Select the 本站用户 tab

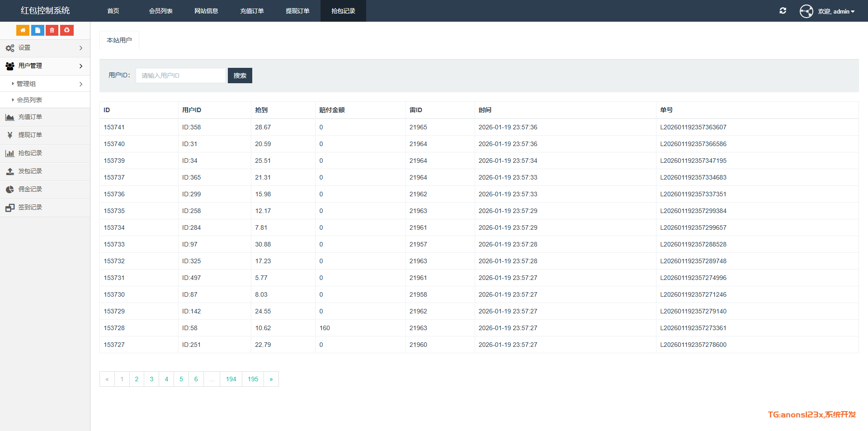coord(119,40)
